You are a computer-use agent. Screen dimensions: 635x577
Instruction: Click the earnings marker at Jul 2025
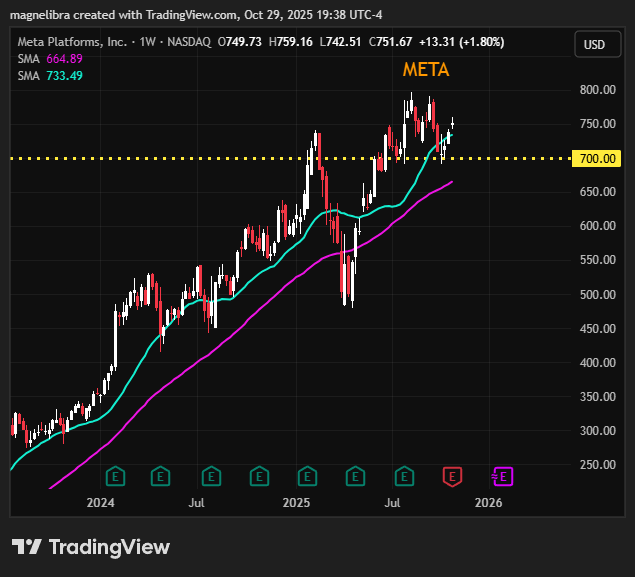[x=404, y=477]
